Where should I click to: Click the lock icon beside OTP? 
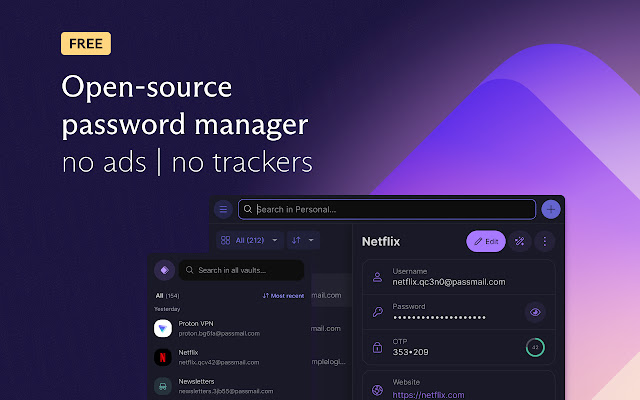[x=378, y=347]
